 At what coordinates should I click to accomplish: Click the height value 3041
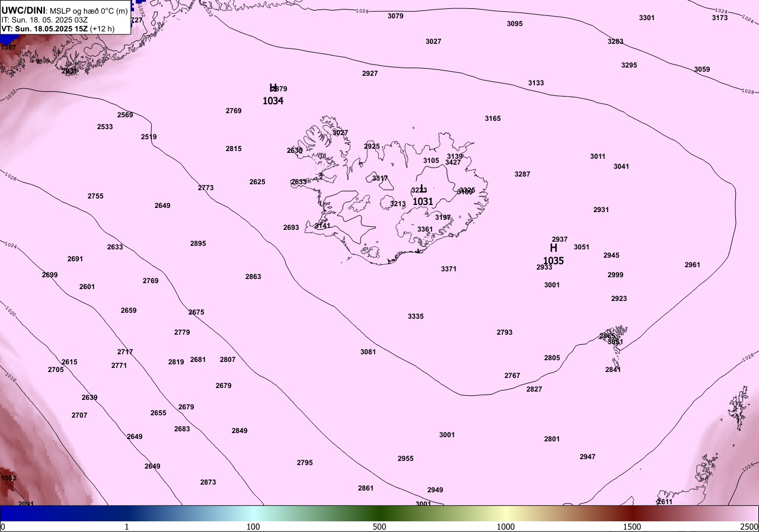(621, 166)
